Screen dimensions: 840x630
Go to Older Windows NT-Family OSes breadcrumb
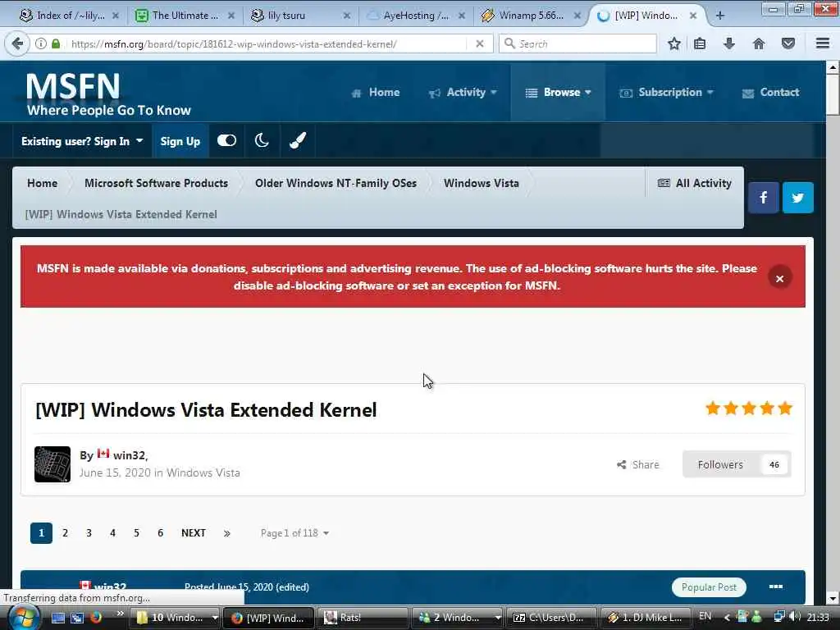point(336,183)
